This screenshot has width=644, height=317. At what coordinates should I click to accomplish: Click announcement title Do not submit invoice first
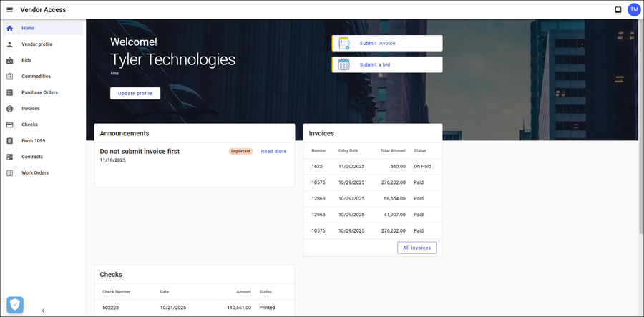(140, 151)
